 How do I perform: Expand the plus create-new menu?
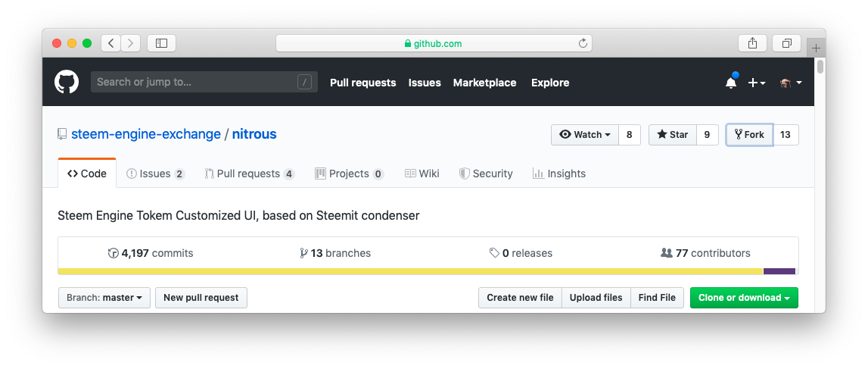click(x=756, y=83)
